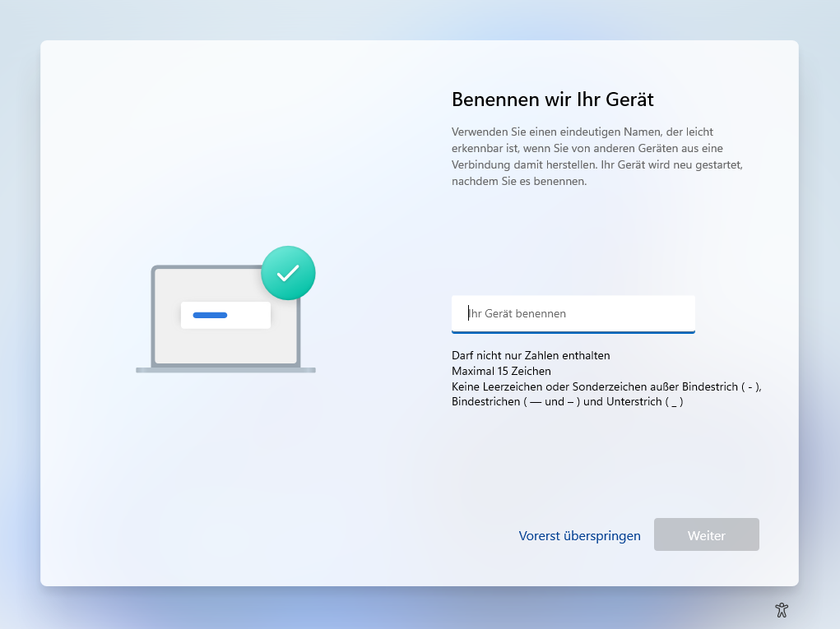
Task: Click the description line ending 'wird neu gestartet,'
Action: coord(596,165)
